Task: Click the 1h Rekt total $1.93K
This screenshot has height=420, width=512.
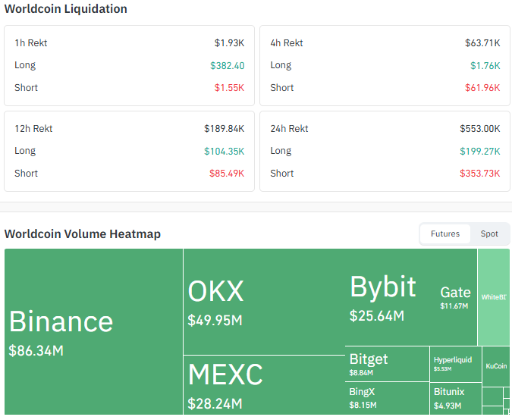Action: coord(229,42)
